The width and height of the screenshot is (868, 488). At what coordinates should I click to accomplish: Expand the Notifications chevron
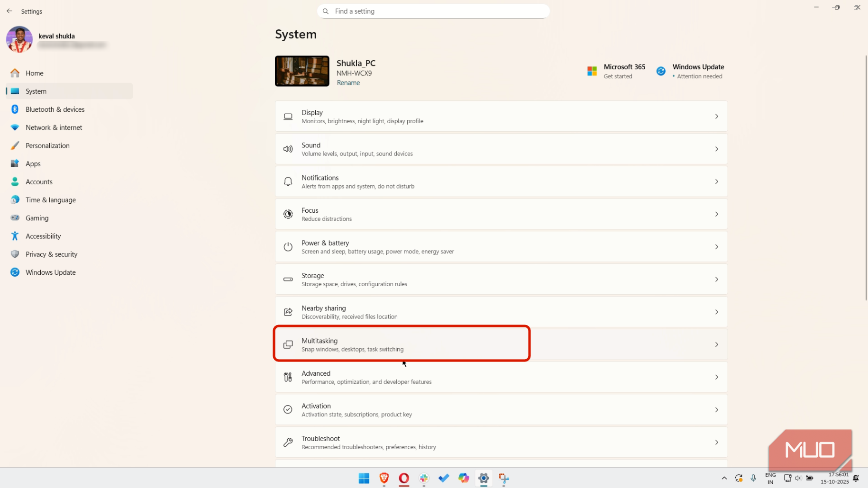tap(716, 182)
